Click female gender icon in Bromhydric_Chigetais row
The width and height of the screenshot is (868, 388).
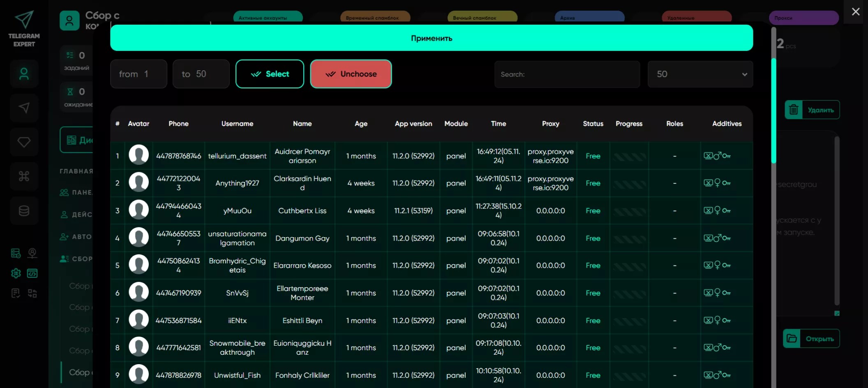[x=718, y=265]
